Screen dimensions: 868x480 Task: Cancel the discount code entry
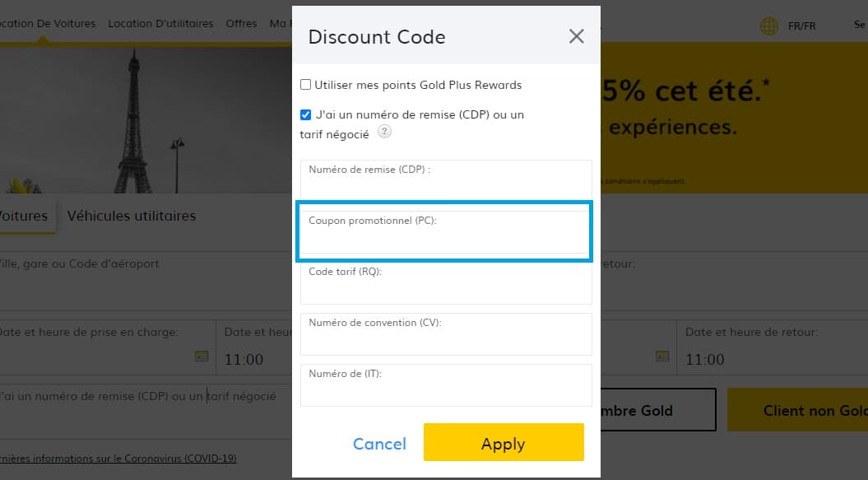pyautogui.click(x=379, y=442)
